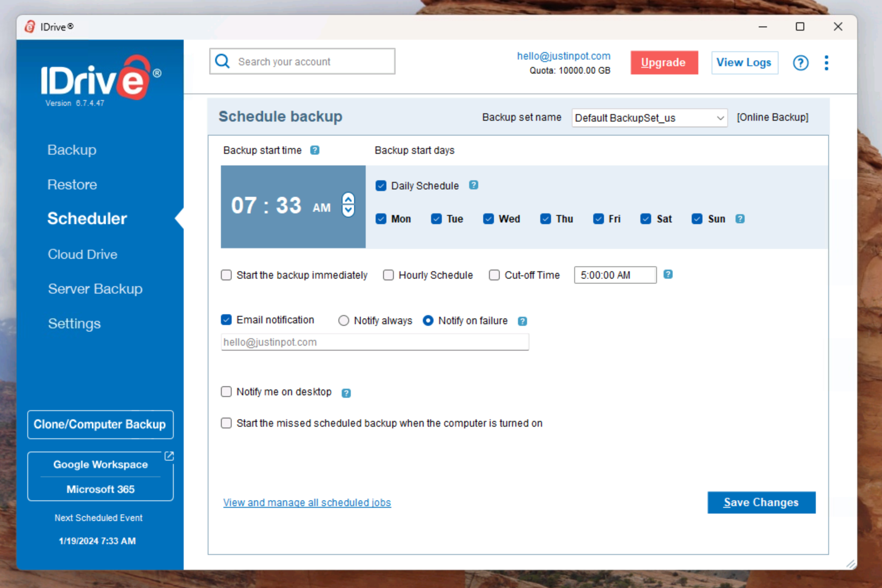The image size is (882, 588).
Task: Click the email notification address field
Action: click(x=375, y=342)
